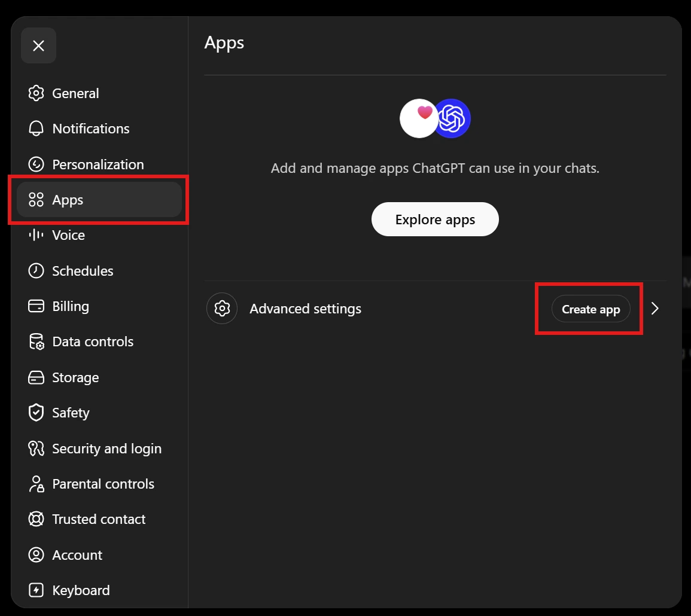Click the Storage drive icon
Screen dimensions: 691x616
pos(36,377)
